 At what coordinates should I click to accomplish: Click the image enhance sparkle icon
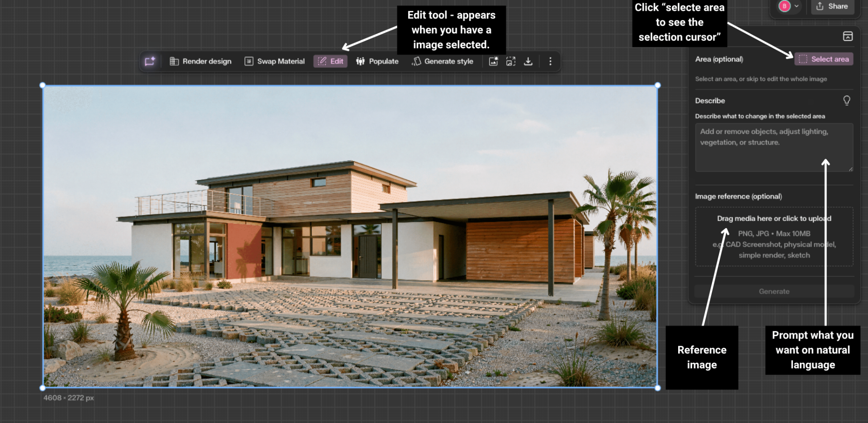493,61
